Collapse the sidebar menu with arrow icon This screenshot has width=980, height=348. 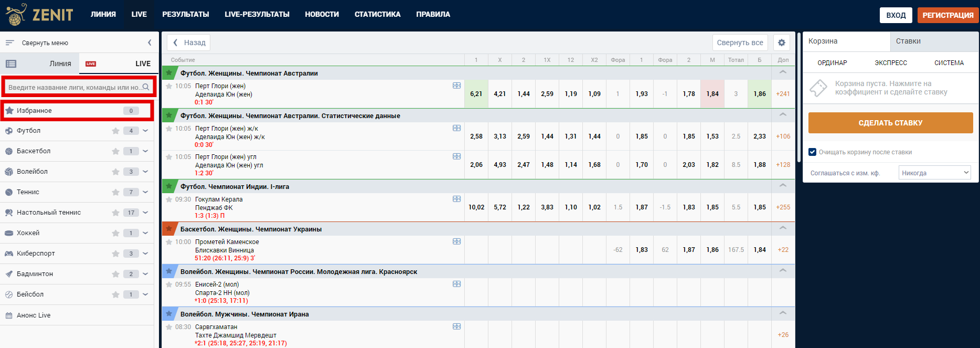point(150,43)
